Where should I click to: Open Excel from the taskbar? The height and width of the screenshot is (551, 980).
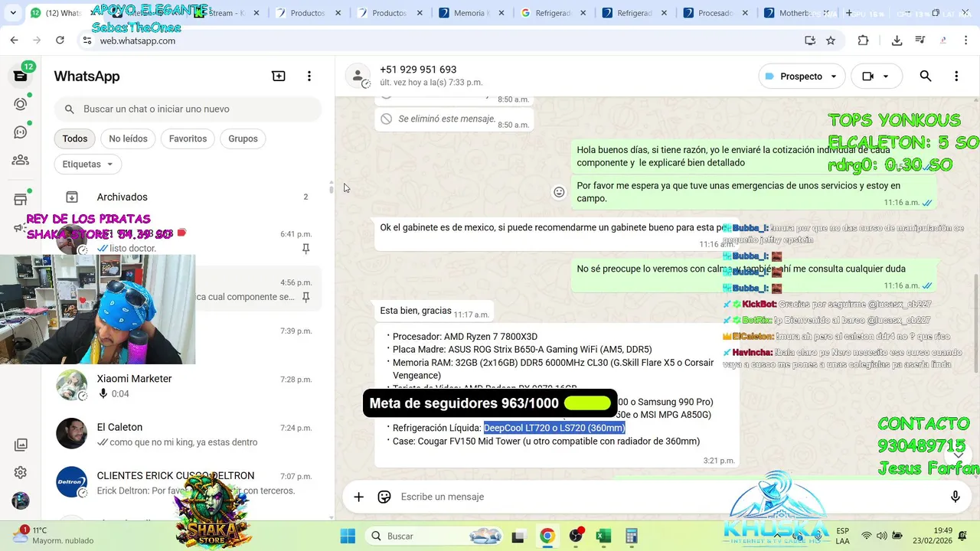[x=603, y=536]
